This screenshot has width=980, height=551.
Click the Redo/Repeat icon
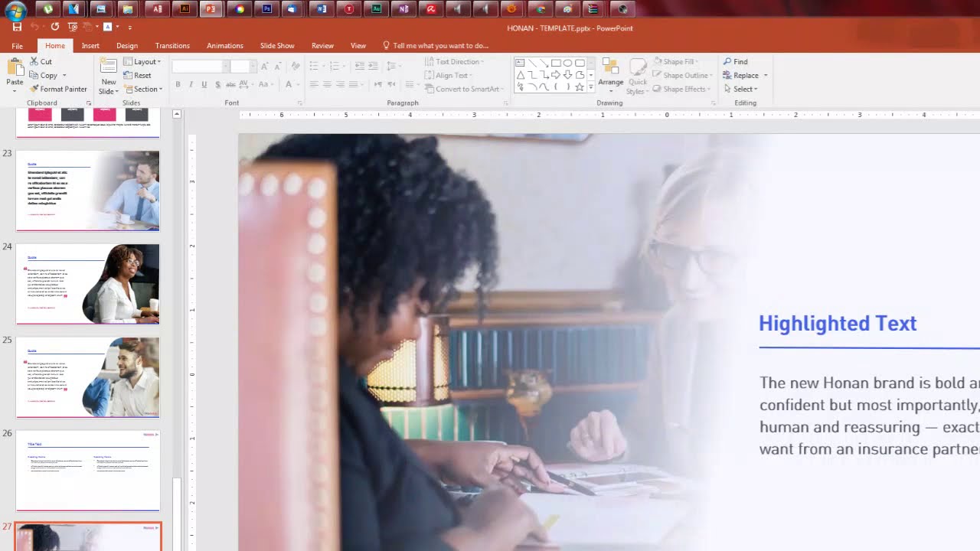(x=55, y=27)
